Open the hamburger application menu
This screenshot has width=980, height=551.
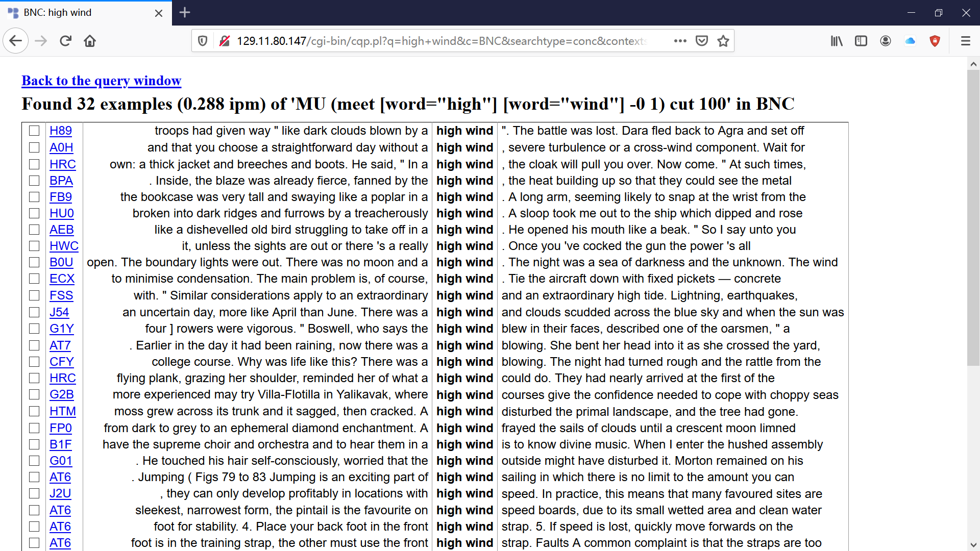point(965,41)
